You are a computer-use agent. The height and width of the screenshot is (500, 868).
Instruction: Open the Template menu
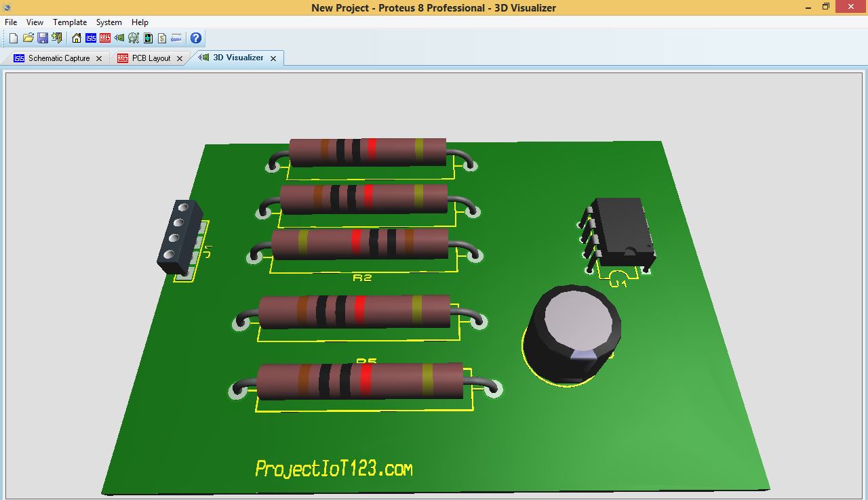(x=70, y=22)
